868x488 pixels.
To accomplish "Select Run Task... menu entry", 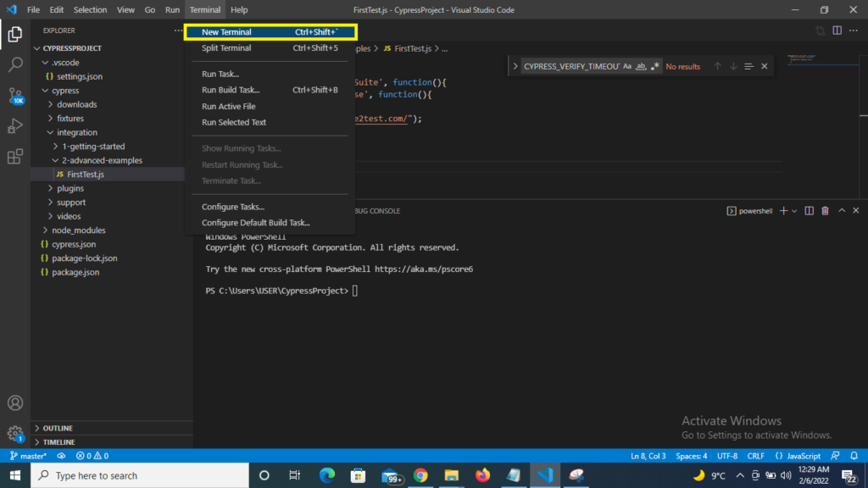I will tap(270, 74).
